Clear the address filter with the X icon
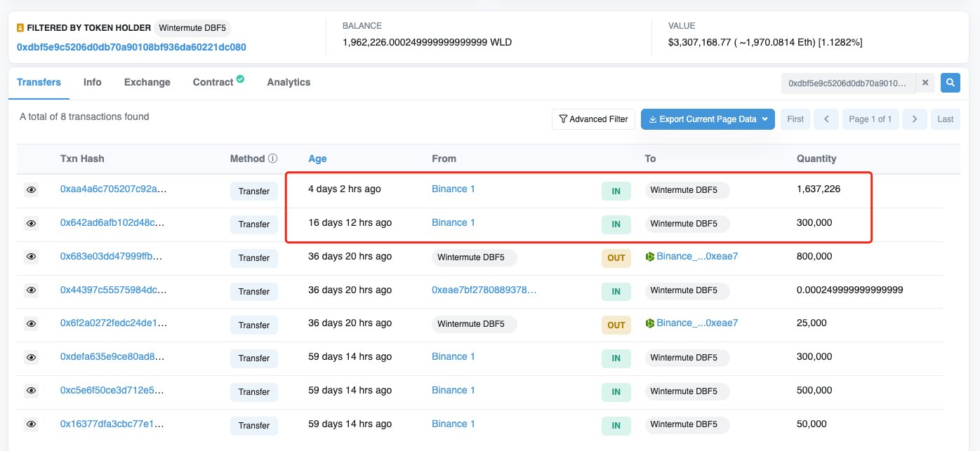 (x=925, y=83)
